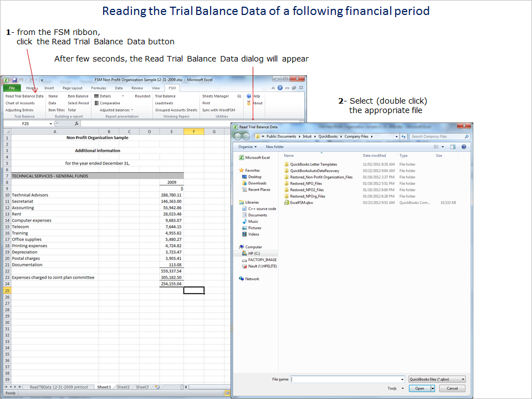Open Leadsheets in Working Papers group
The height and width of the screenshot is (399, 532).
(x=164, y=103)
